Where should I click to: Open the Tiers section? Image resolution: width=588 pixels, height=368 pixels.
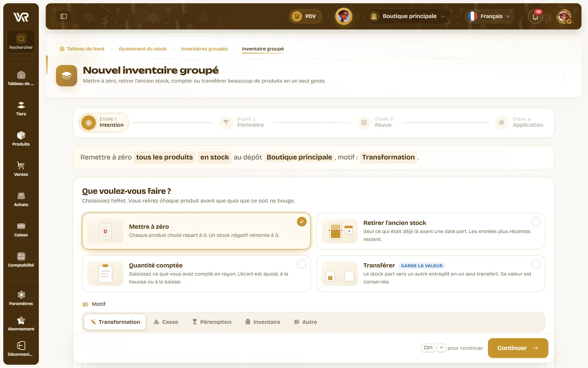pos(21,108)
